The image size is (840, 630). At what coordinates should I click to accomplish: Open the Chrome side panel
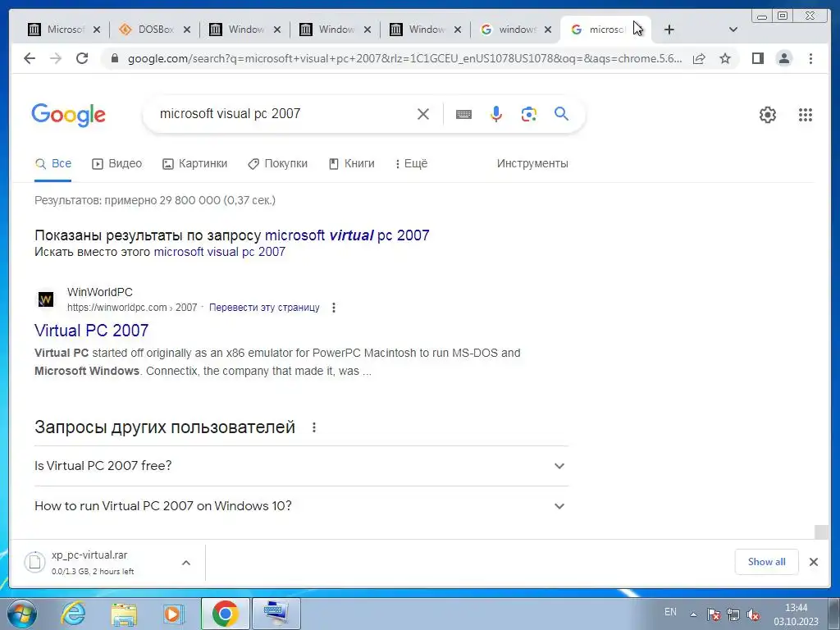757,58
